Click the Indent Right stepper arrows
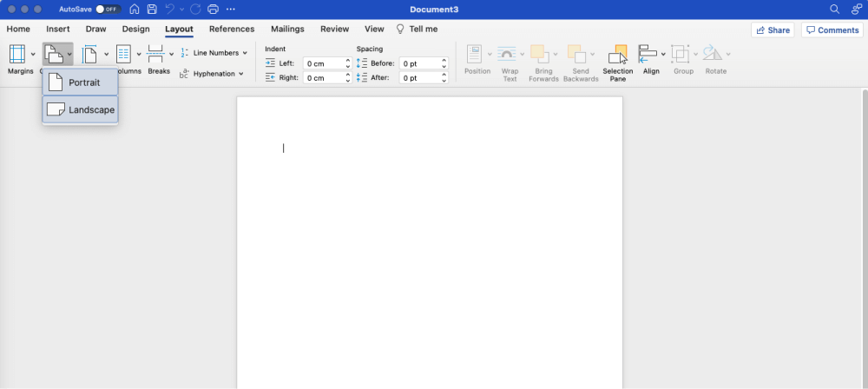The width and height of the screenshot is (868, 389). coord(348,78)
